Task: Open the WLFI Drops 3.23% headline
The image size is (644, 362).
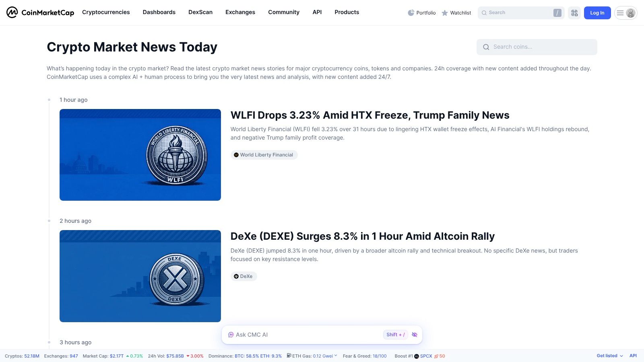Action: point(370,115)
